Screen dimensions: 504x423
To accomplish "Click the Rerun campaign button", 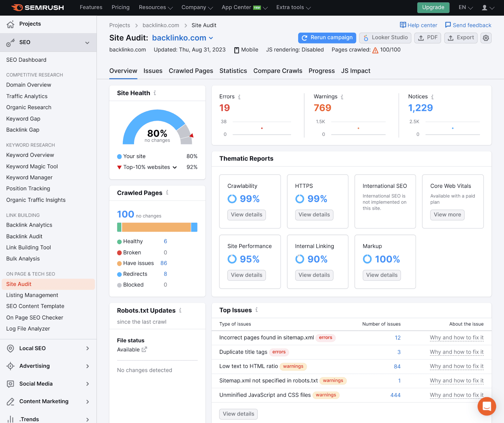I will tap(327, 38).
